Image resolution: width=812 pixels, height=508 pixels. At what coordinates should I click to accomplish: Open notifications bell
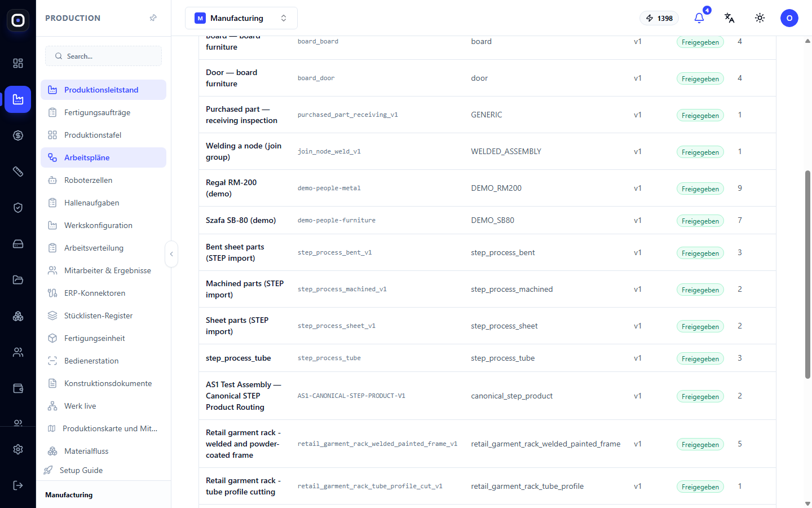point(699,18)
